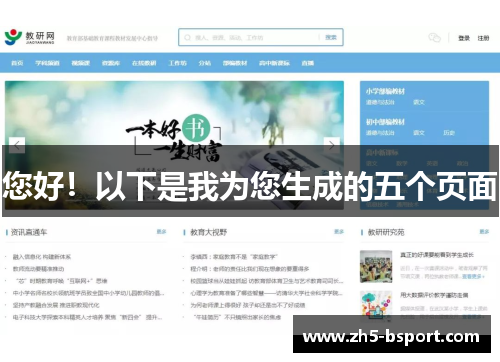Open the 学科频道 nav item

(47, 63)
